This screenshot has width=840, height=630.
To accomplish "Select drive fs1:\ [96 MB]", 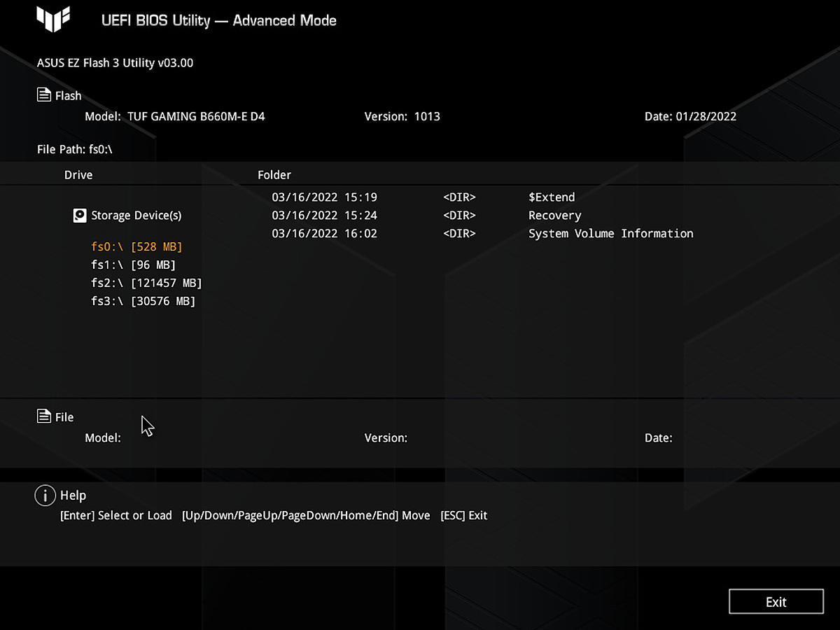I will click(x=133, y=265).
